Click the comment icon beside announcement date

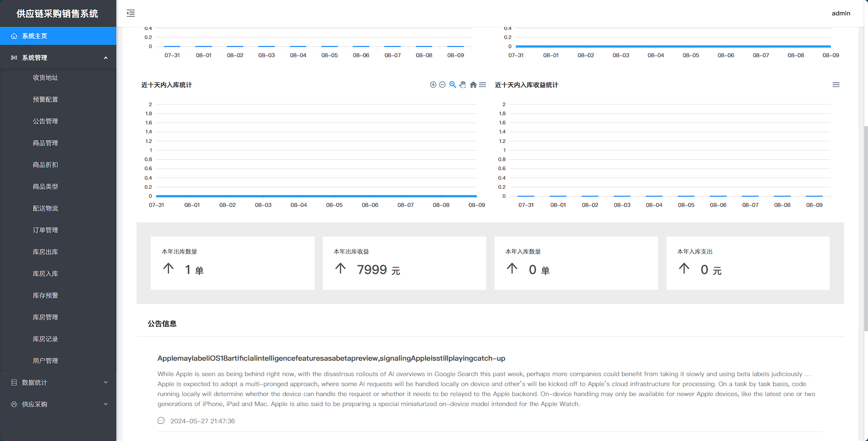click(x=161, y=421)
